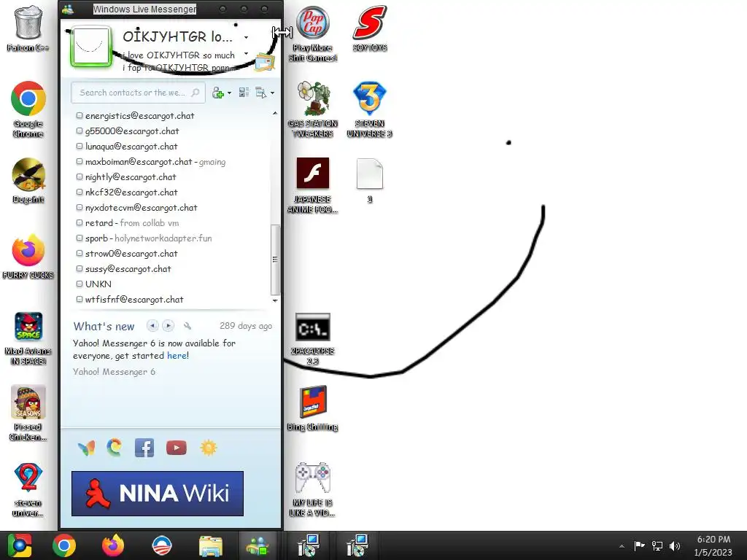Click contact list scroll up arrow
Viewport: 747px width, 560px height.
click(x=275, y=113)
